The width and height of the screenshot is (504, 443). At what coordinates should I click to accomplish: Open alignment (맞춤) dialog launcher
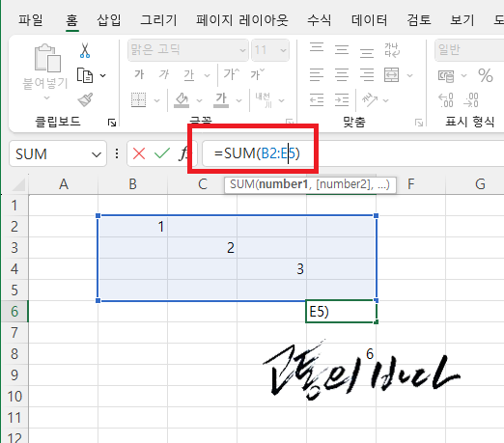tap(419, 123)
